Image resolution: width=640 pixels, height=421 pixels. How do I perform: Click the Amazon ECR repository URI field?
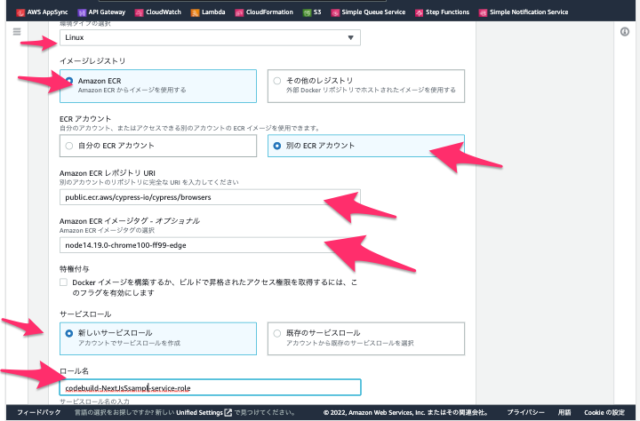tap(210, 197)
